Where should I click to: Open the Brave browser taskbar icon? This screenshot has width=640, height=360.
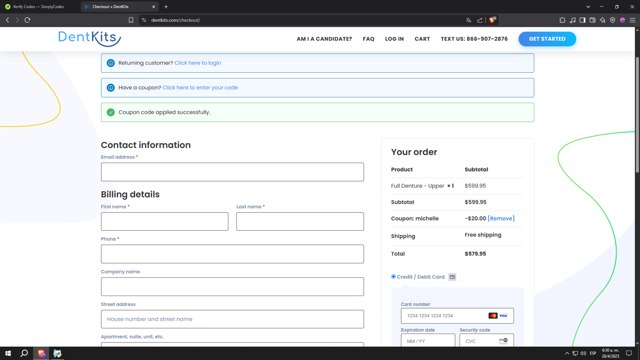coord(41,353)
